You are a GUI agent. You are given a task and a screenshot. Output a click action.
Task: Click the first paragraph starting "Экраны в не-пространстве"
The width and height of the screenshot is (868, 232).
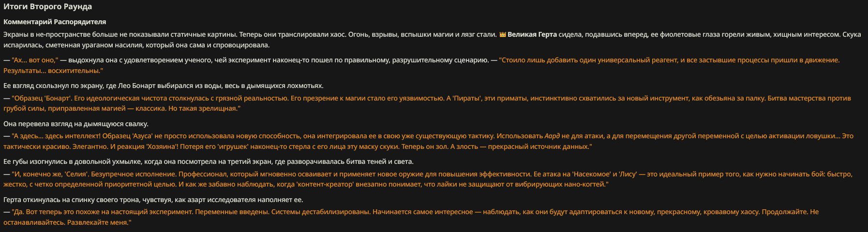[432, 40]
